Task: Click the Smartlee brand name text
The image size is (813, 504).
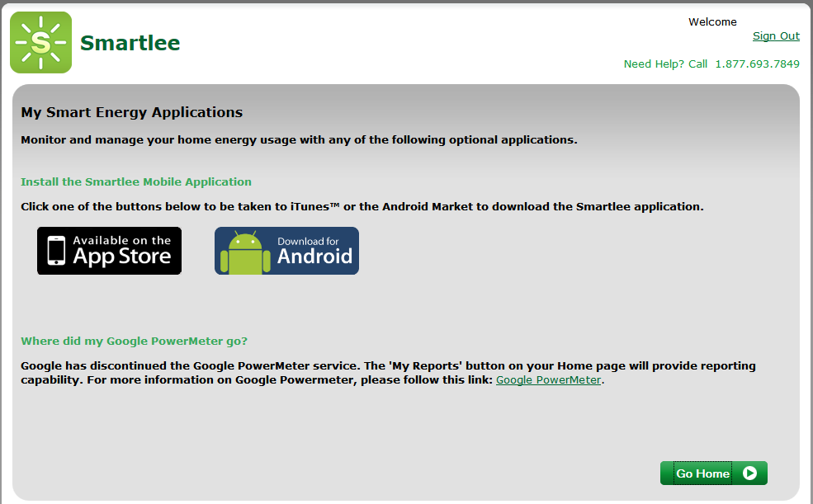Action: tap(130, 43)
